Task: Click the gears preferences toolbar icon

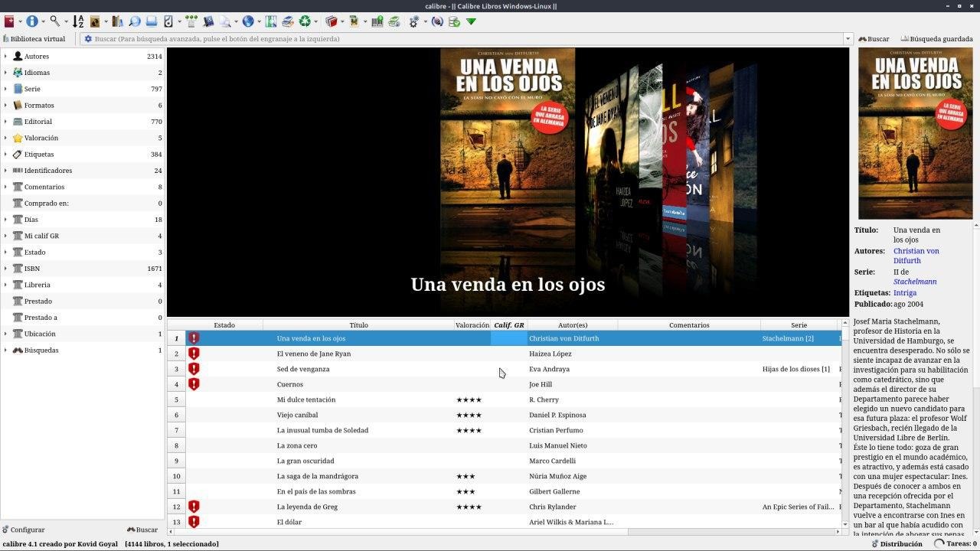Action: [x=413, y=21]
